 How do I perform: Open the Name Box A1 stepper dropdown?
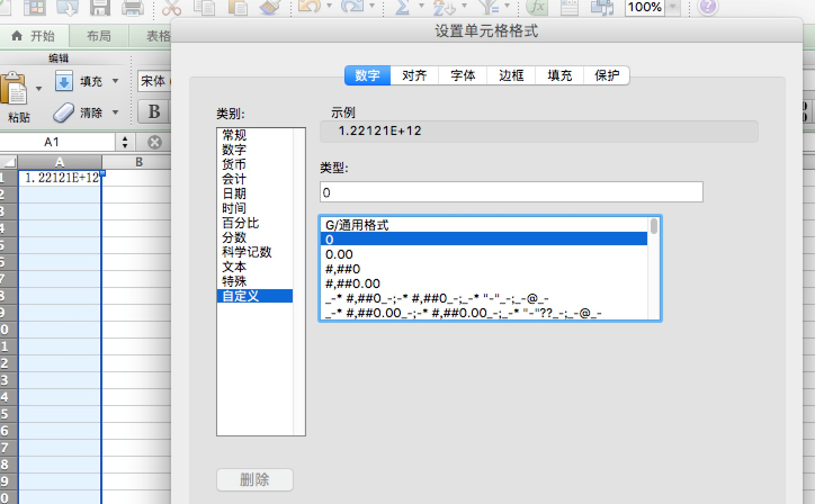tap(125, 142)
